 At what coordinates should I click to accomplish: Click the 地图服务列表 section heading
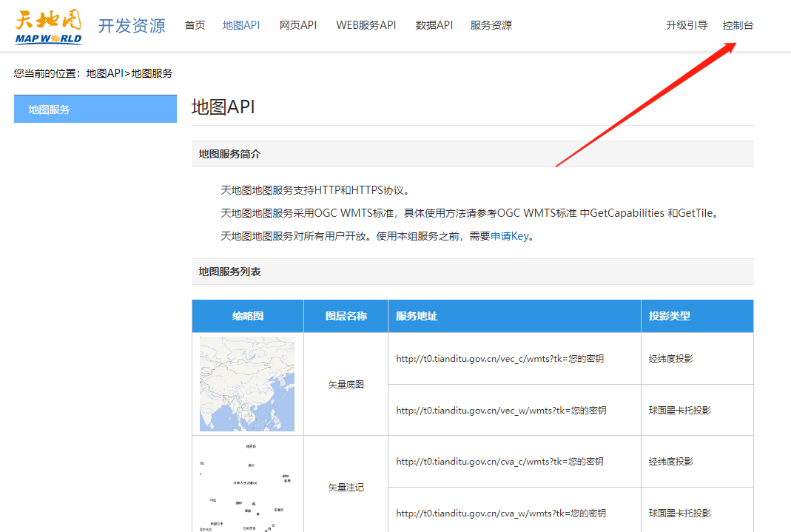(229, 272)
